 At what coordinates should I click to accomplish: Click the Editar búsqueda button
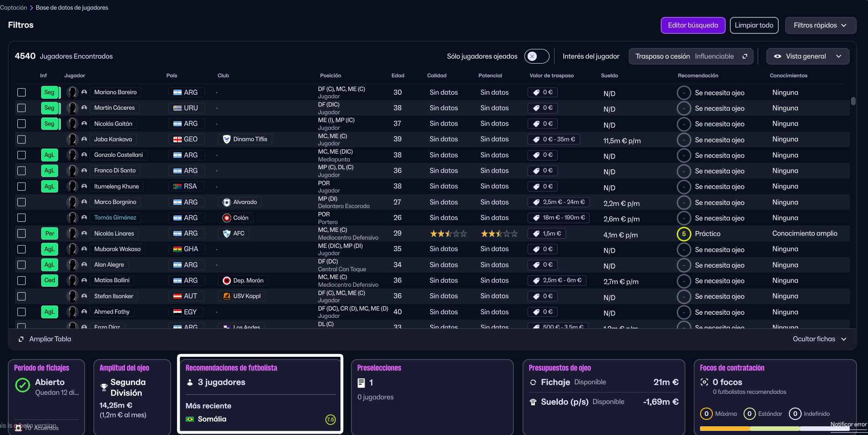pos(693,25)
